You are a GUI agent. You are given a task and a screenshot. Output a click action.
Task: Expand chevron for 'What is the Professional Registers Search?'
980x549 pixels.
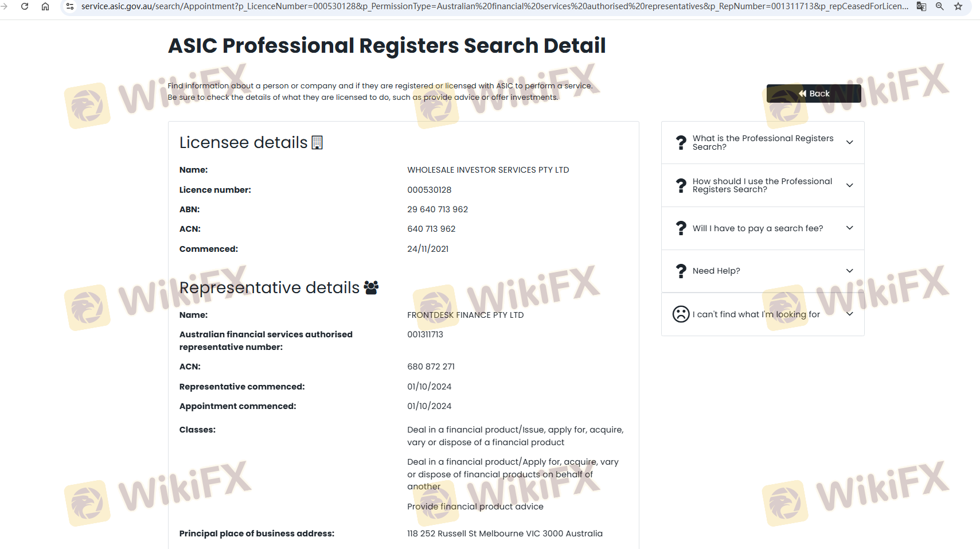tap(849, 142)
